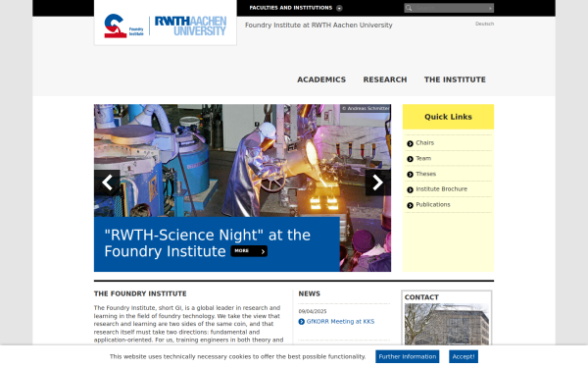Click The Foundry Institute section heading
This screenshot has height=368, width=588.
(x=140, y=293)
